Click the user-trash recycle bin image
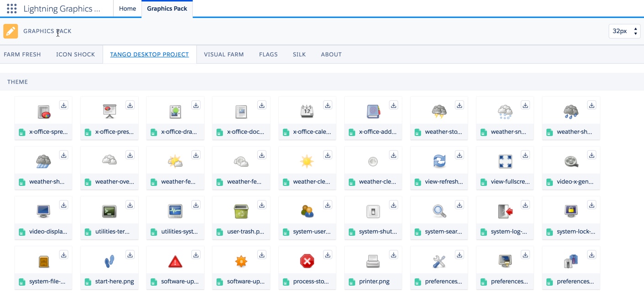 241,211
